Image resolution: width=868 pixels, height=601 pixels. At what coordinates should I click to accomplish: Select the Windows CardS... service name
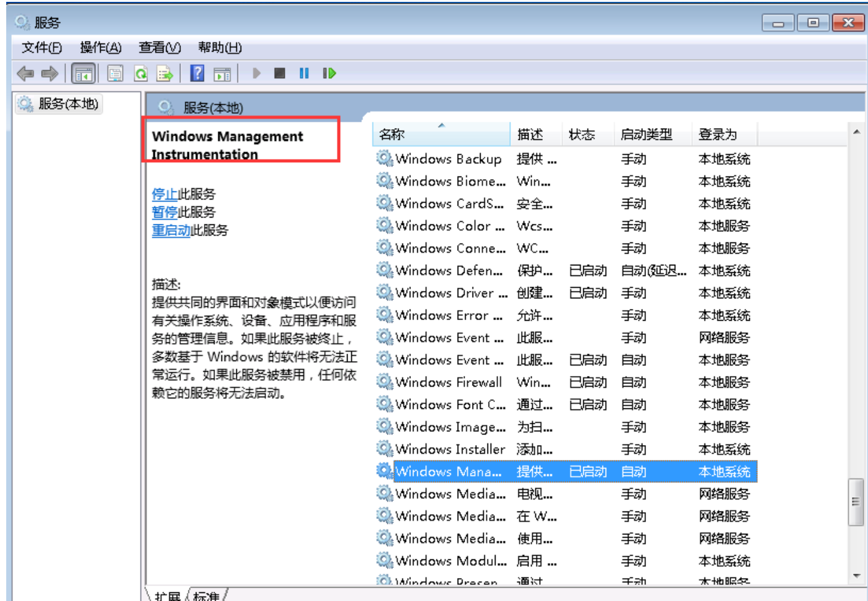click(450, 204)
